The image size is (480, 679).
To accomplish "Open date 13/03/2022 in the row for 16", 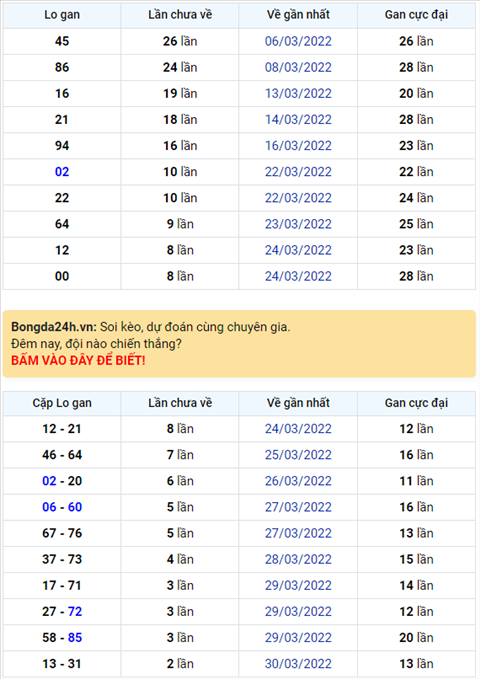I will point(298,93).
